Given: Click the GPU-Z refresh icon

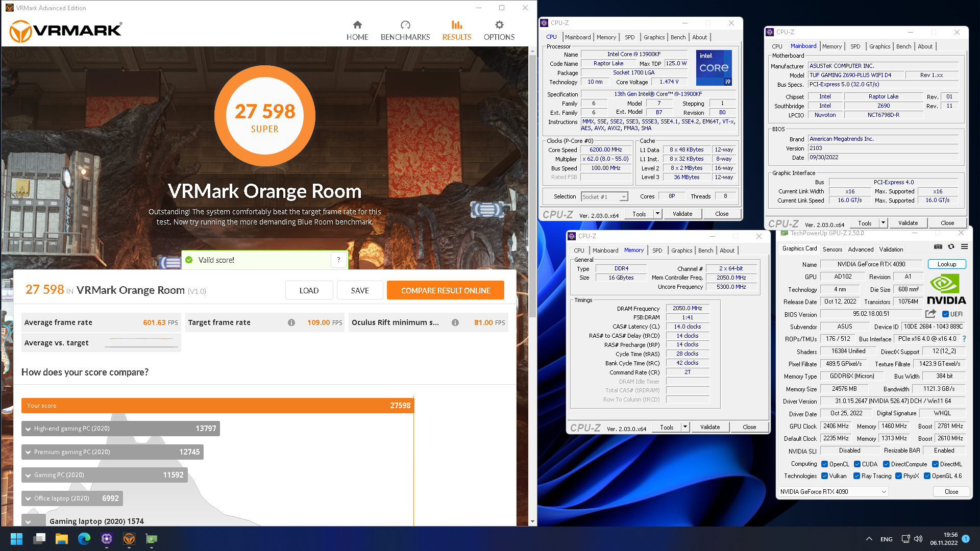Looking at the screenshot, I should [x=951, y=246].
